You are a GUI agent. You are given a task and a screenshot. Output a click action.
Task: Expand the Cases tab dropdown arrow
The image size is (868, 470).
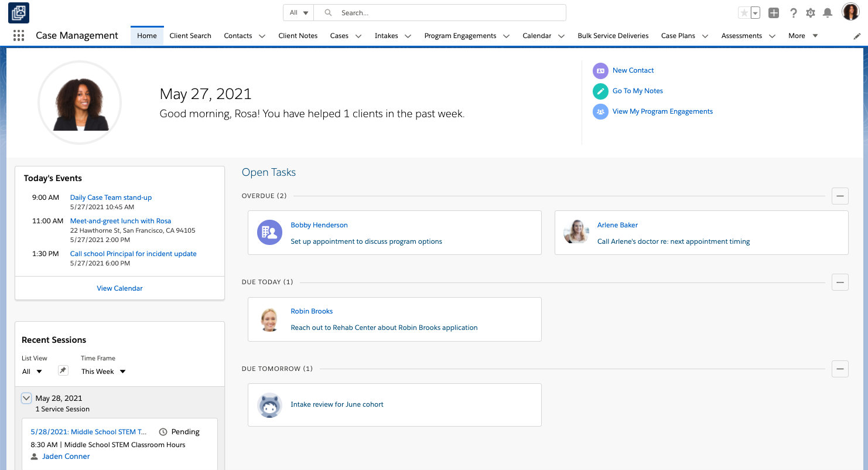click(x=358, y=36)
